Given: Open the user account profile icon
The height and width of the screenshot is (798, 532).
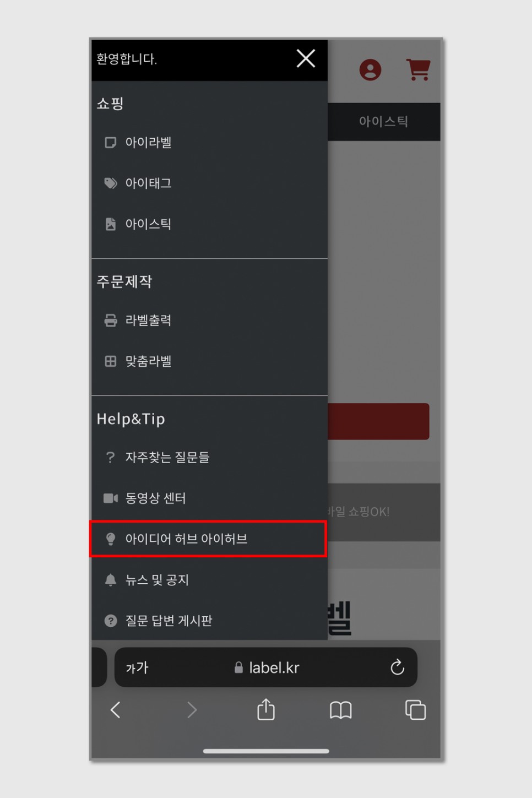Looking at the screenshot, I should pos(370,70).
